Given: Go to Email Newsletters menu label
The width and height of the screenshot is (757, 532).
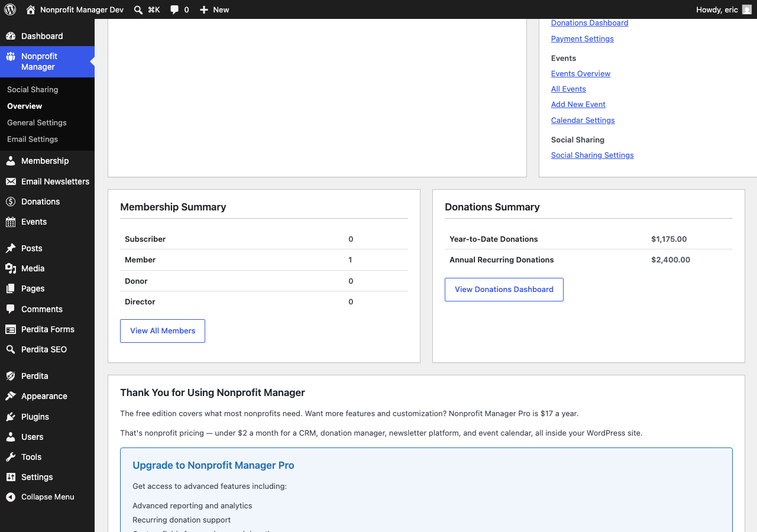Looking at the screenshot, I should click(55, 181).
